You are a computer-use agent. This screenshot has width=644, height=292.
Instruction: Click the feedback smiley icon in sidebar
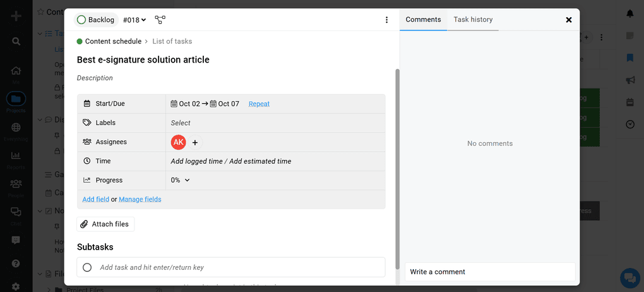pos(16,240)
